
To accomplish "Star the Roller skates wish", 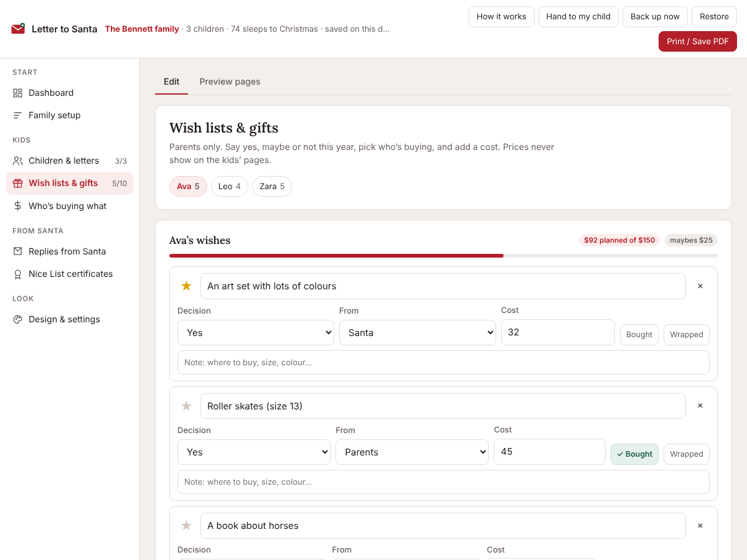I will 186,406.
